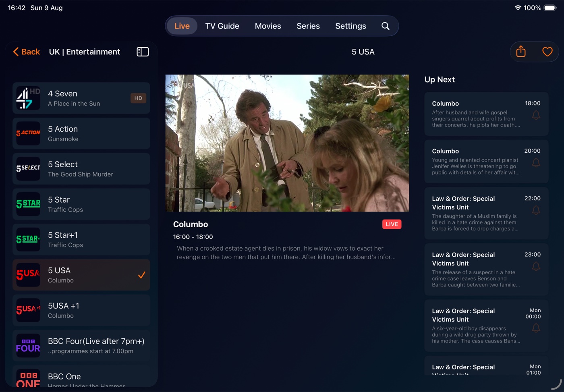Check the battery status icon
Viewport: 564px width, 392px height.
[x=550, y=8]
